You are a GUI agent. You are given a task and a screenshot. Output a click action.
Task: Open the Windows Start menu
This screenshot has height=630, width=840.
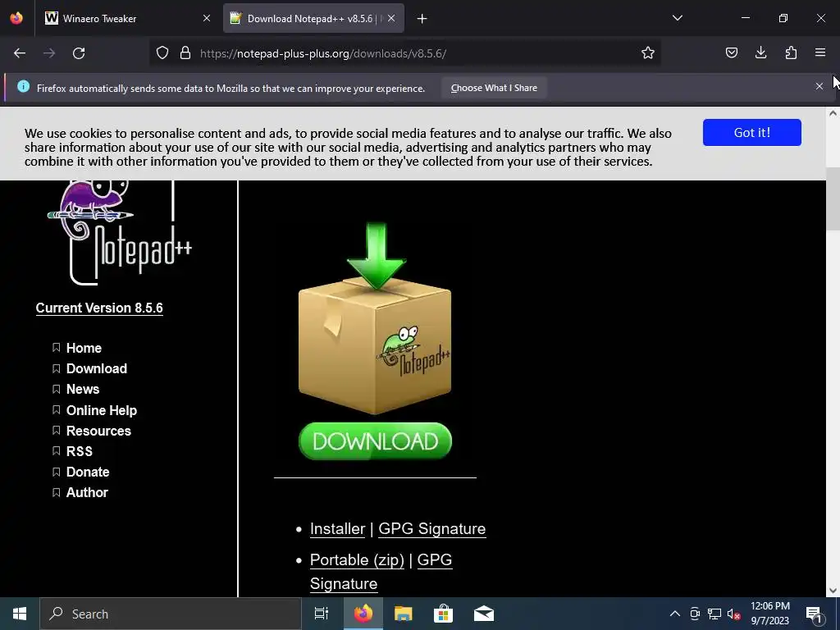pyautogui.click(x=20, y=614)
